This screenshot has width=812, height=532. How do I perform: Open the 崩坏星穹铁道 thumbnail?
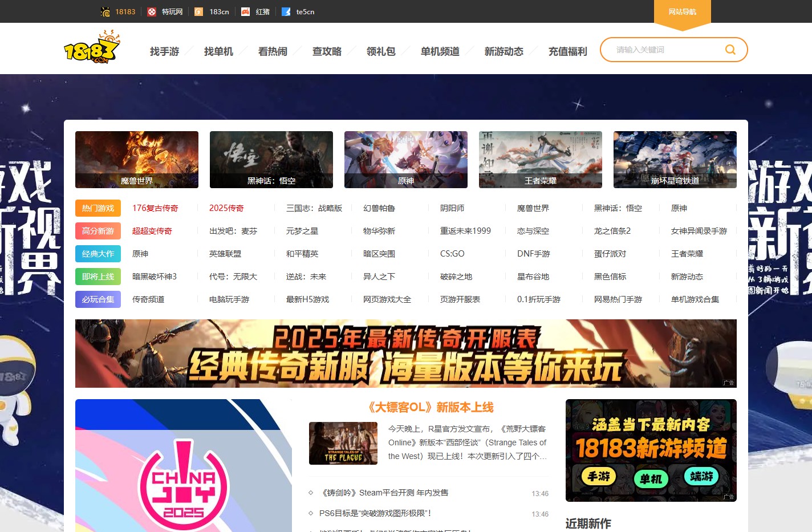coord(675,160)
